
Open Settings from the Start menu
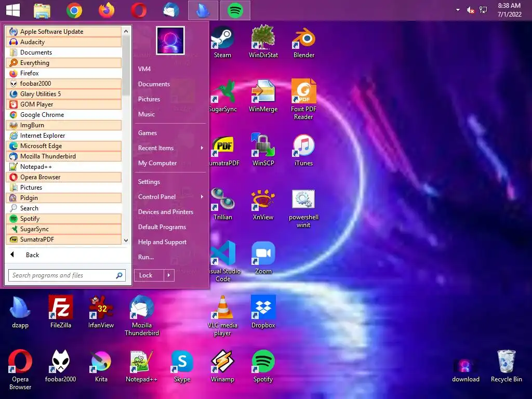[x=149, y=182]
